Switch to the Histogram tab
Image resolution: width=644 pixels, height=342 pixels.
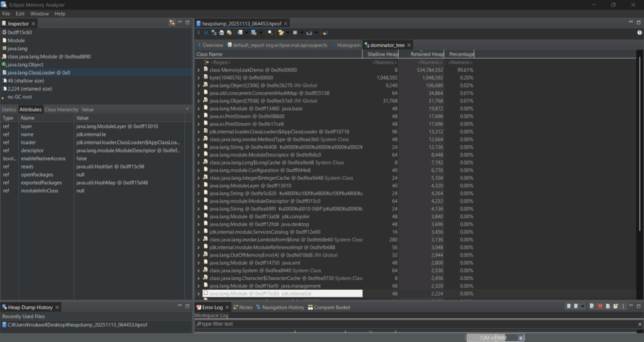pyautogui.click(x=348, y=45)
